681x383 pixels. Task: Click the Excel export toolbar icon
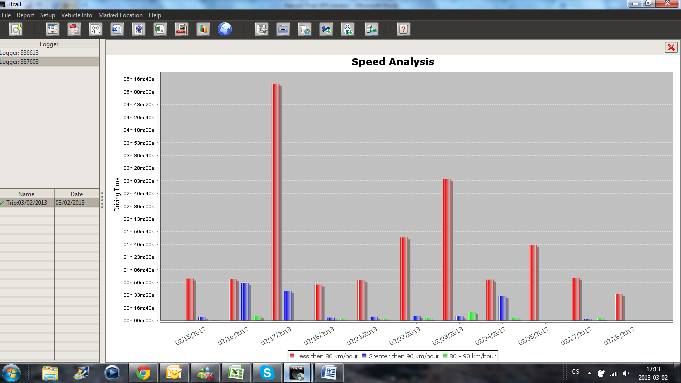[160, 29]
